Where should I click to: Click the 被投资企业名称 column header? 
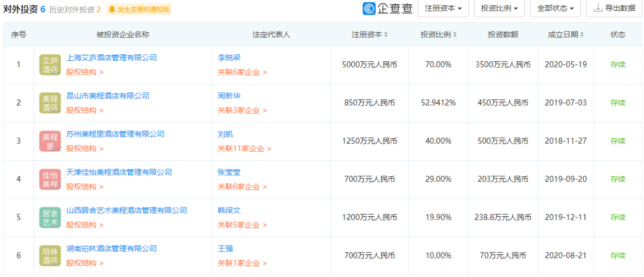123,35
